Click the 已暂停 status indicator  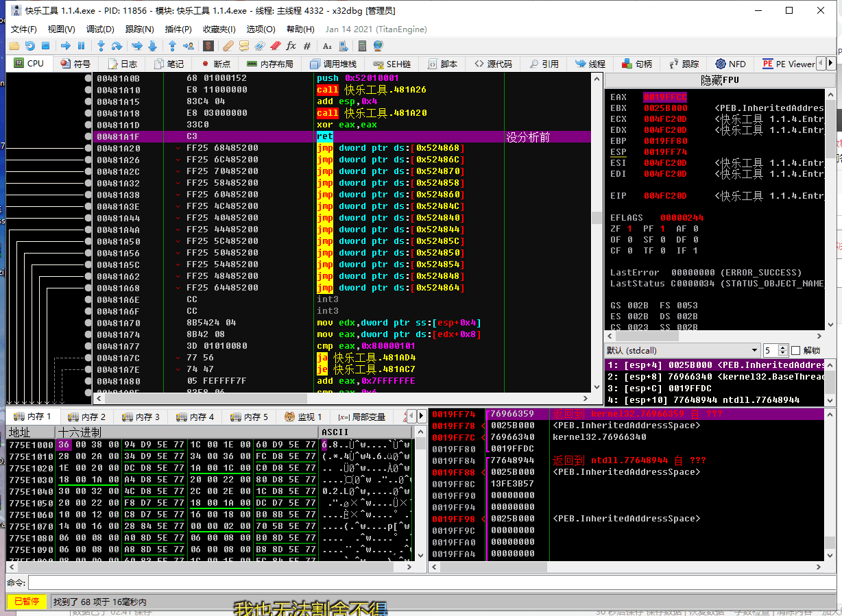pyautogui.click(x=27, y=602)
